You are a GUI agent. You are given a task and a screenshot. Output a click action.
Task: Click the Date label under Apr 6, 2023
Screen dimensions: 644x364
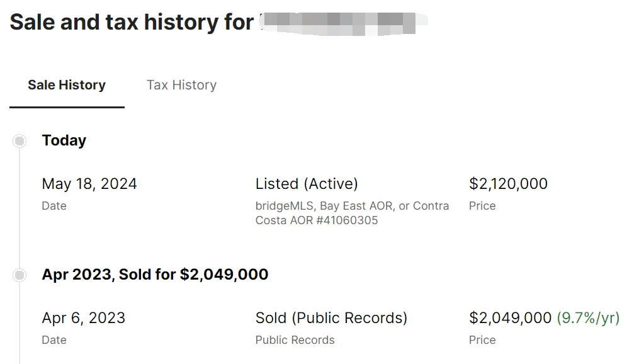54,340
